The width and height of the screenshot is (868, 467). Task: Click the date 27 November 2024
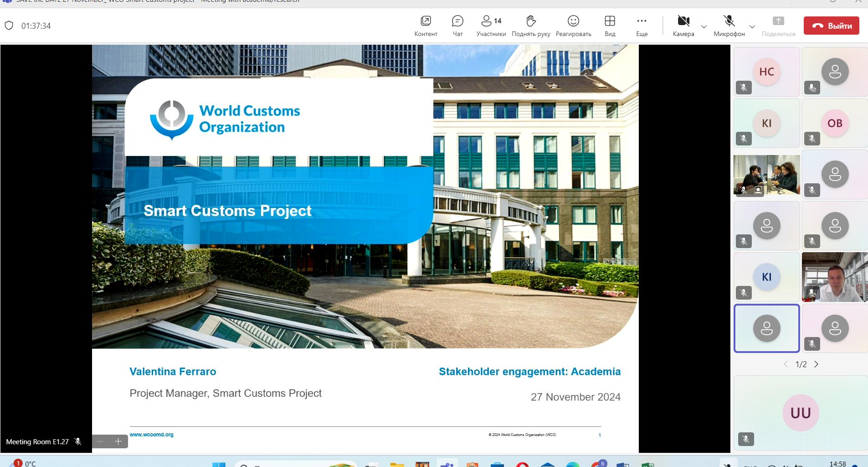point(575,397)
